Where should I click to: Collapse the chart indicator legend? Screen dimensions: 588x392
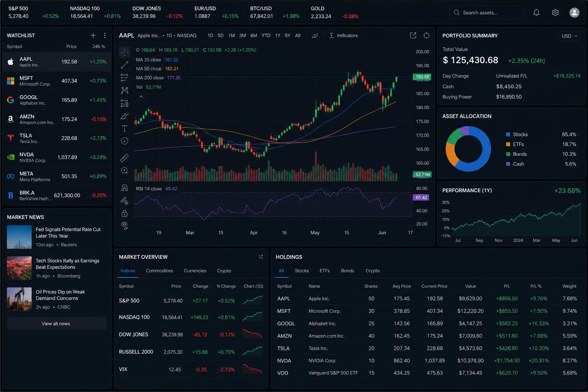[141, 96]
